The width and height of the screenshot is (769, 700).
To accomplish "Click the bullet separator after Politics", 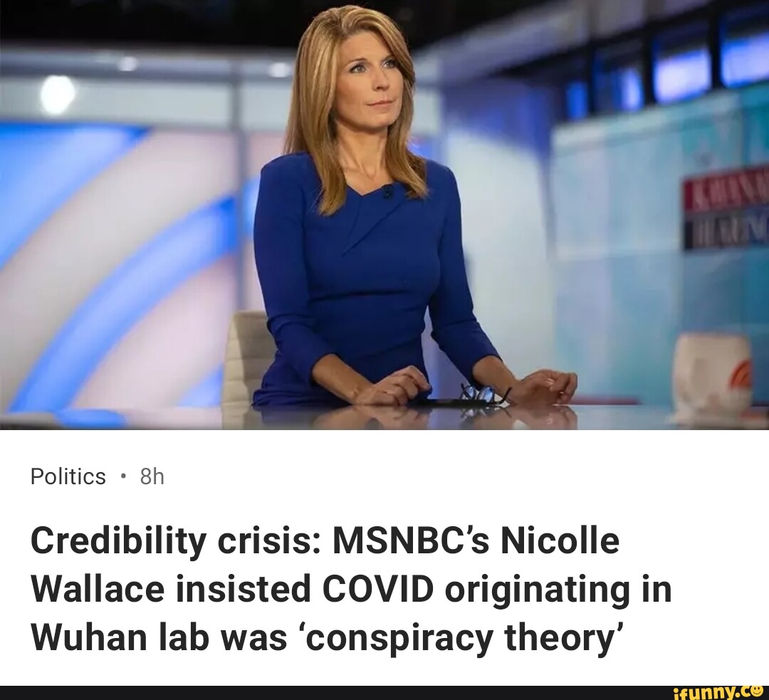I will click(122, 477).
